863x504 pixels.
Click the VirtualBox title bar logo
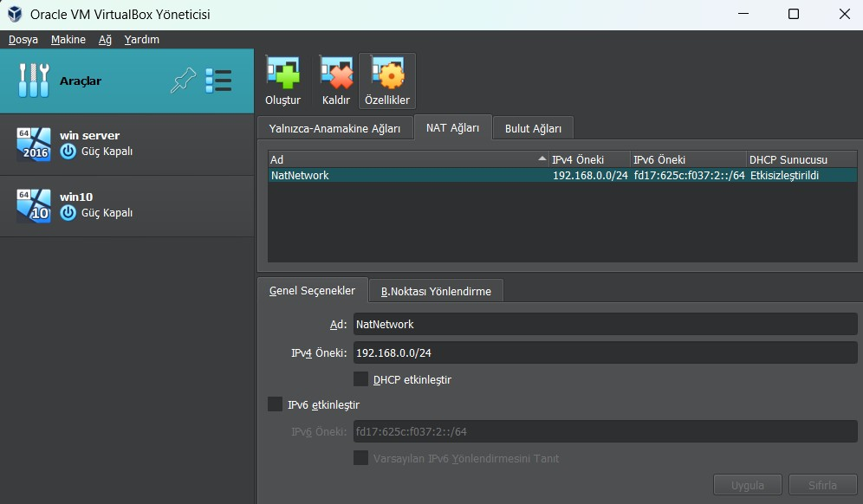[15, 15]
